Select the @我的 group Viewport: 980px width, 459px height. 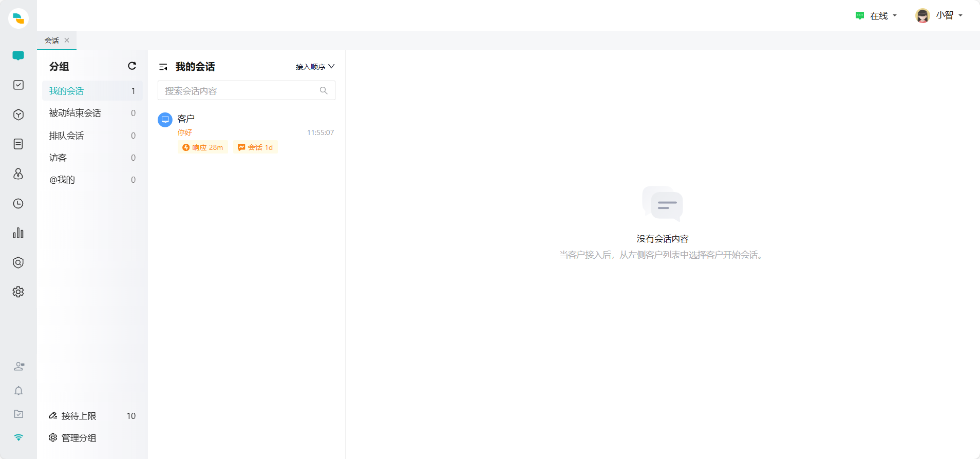[x=92, y=180]
